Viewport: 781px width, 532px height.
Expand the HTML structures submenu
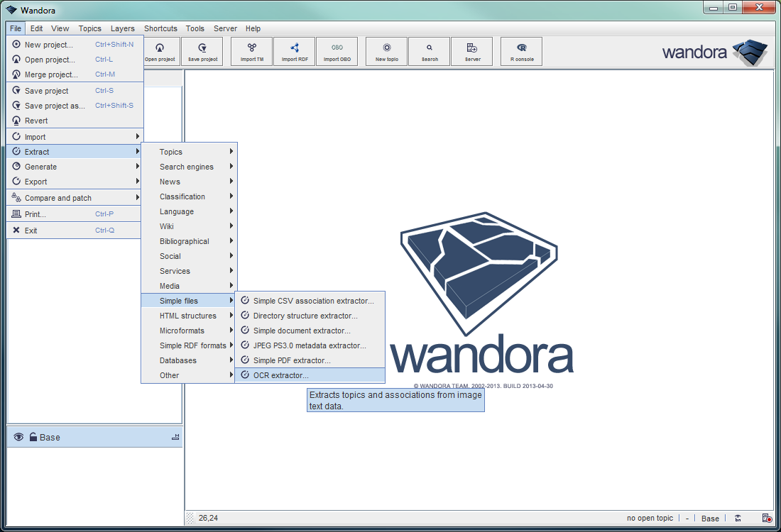[189, 316]
